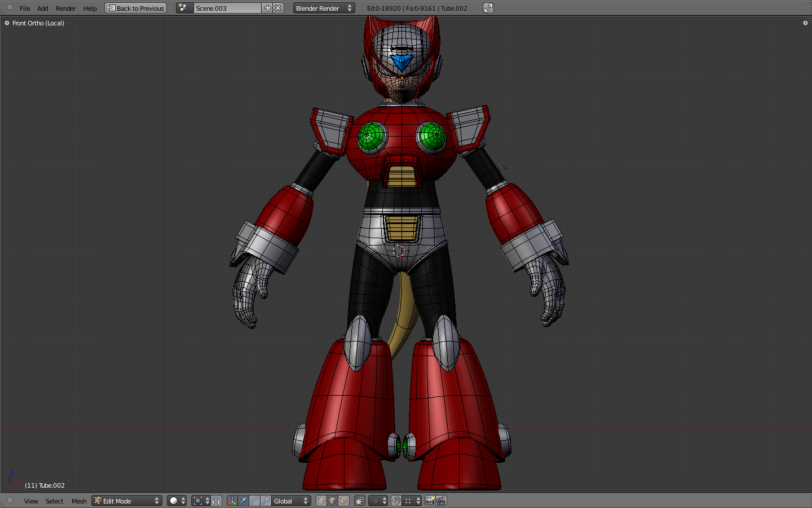This screenshot has width=812, height=508.
Task: Enable the translate manipulator arrow
Action: point(243,501)
